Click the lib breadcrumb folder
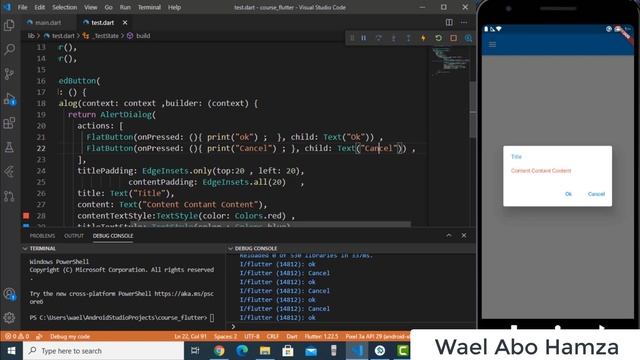The height and width of the screenshot is (360, 640). click(x=31, y=36)
